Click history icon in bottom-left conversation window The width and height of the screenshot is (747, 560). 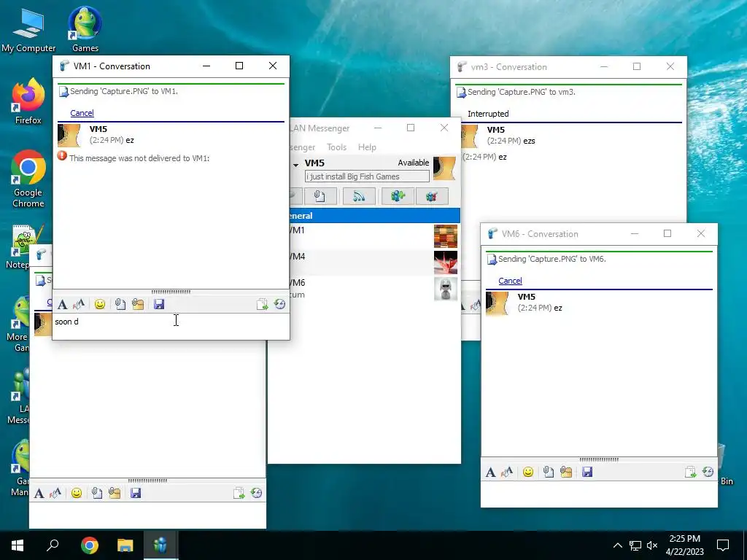(256, 493)
